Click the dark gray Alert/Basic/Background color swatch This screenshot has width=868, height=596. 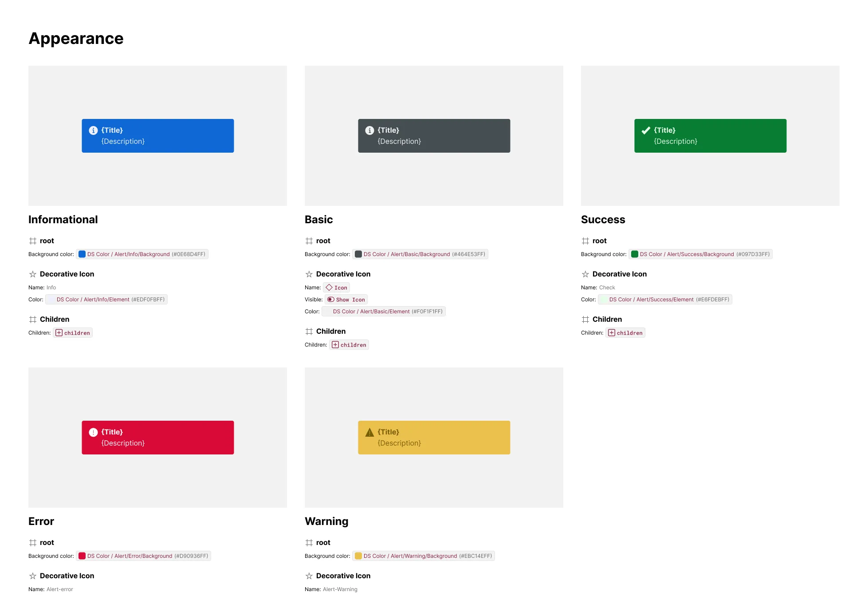[358, 254]
